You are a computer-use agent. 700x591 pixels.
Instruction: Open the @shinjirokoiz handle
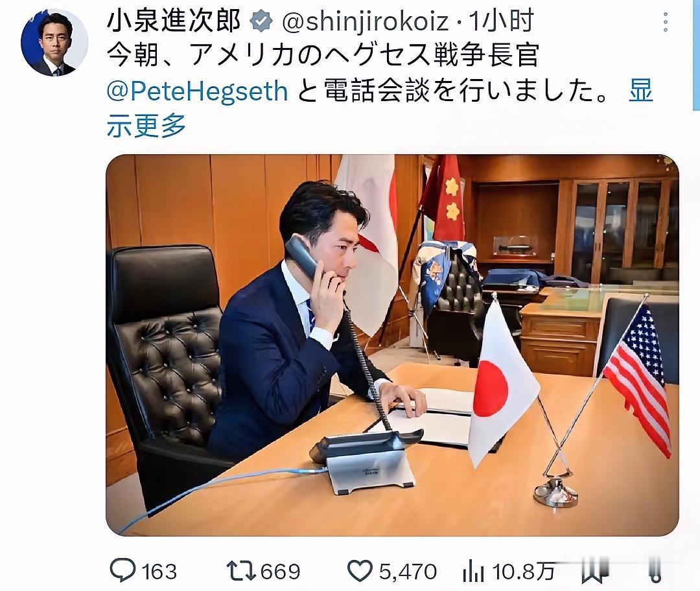[365, 22]
